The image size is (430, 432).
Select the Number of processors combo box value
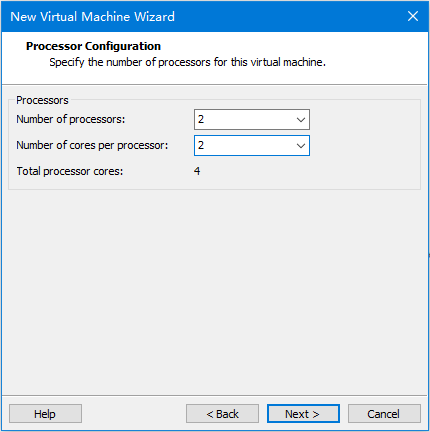tap(252, 119)
